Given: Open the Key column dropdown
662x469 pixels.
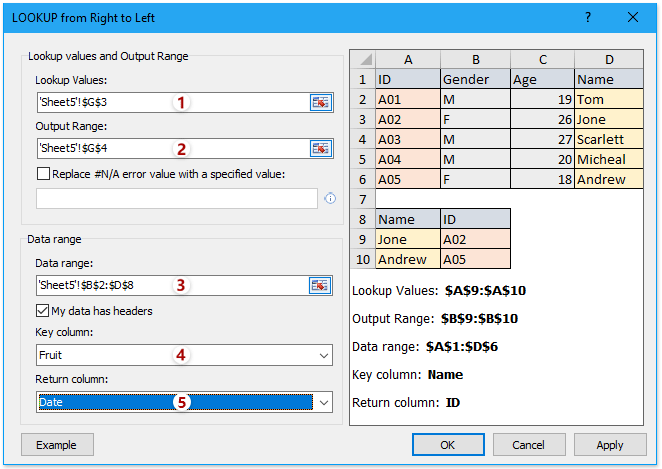Looking at the screenshot, I should click(322, 355).
